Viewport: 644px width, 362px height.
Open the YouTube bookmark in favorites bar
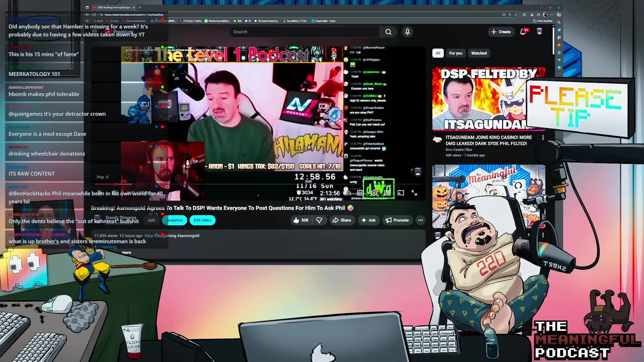[113, 21]
